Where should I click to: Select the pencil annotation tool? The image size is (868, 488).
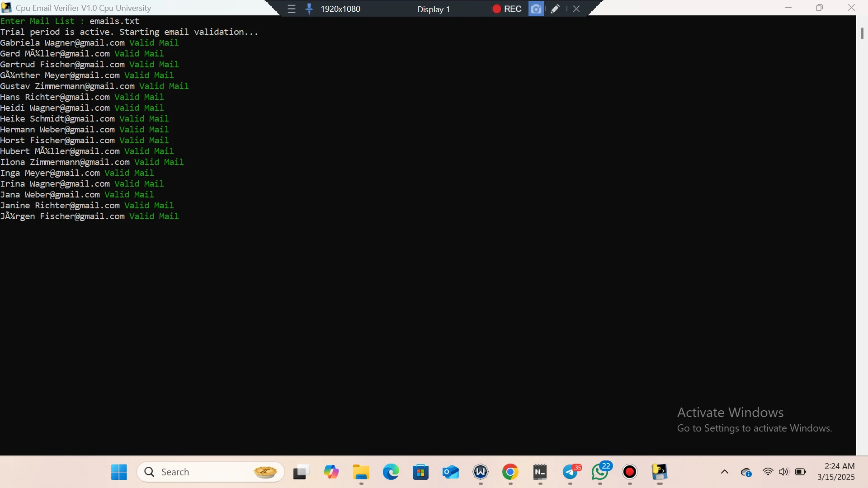point(555,9)
